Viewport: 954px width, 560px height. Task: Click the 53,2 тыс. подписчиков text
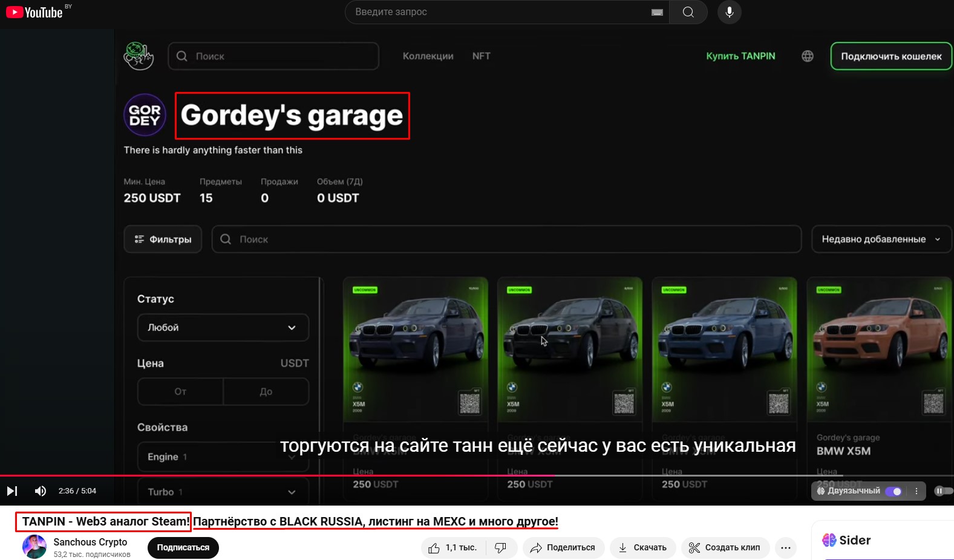92,555
